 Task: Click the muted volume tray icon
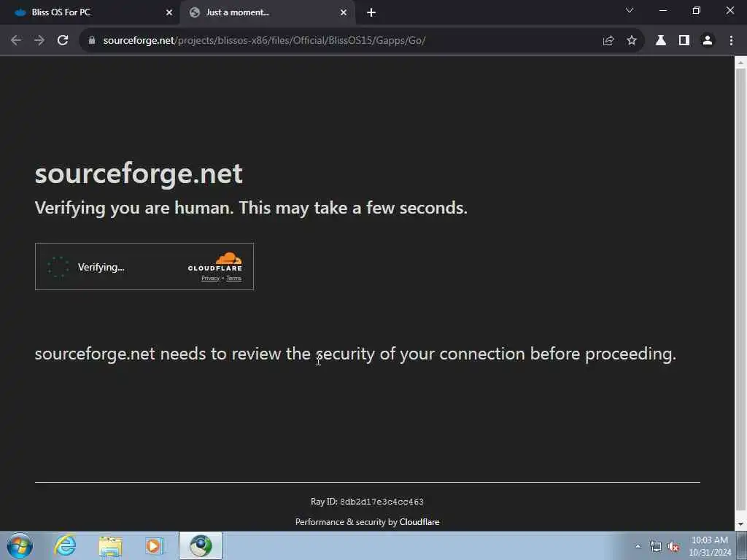click(x=673, y=547)
